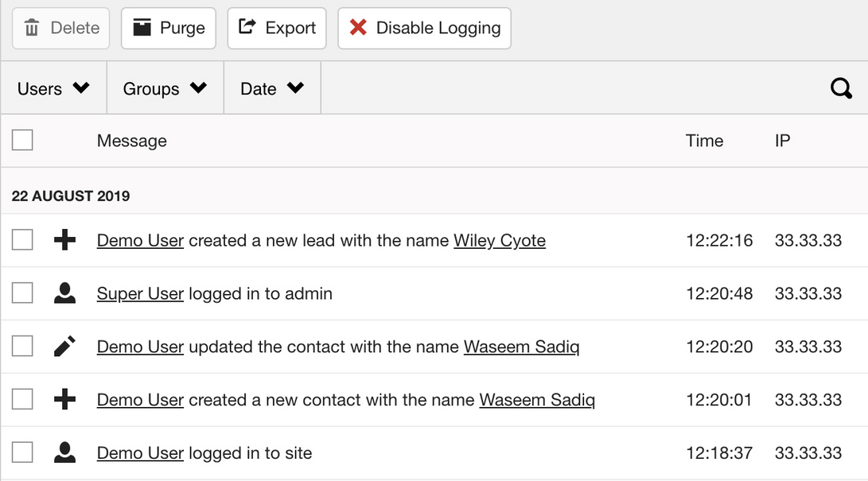Check the box for Wiley Cyote lead entry

(22, 240)
